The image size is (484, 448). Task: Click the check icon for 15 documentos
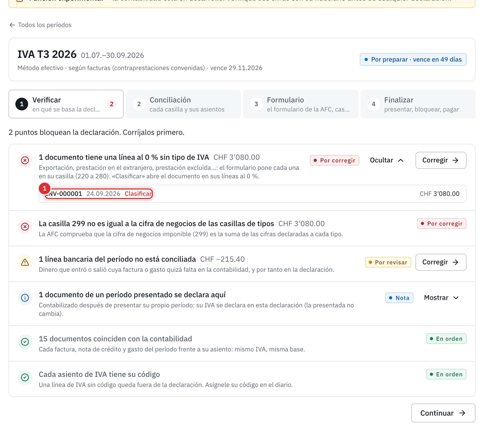(x=25, y=342)
